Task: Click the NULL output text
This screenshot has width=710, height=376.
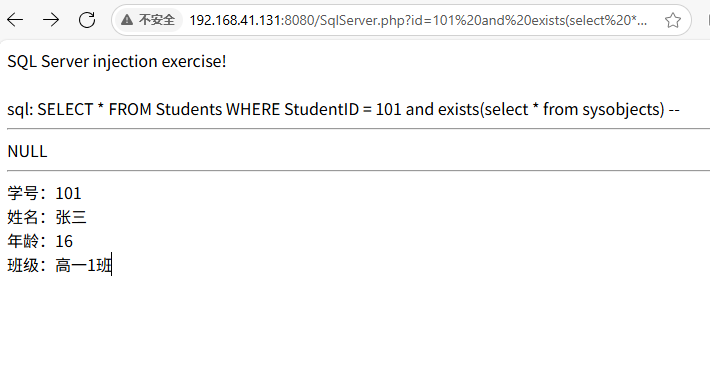Action: [27, 151]
